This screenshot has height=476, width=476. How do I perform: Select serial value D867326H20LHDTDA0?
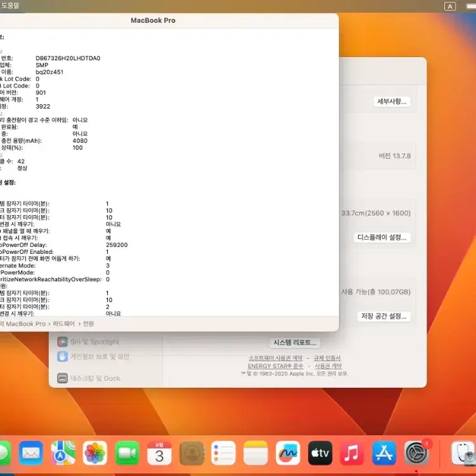(x=68, y=58)
